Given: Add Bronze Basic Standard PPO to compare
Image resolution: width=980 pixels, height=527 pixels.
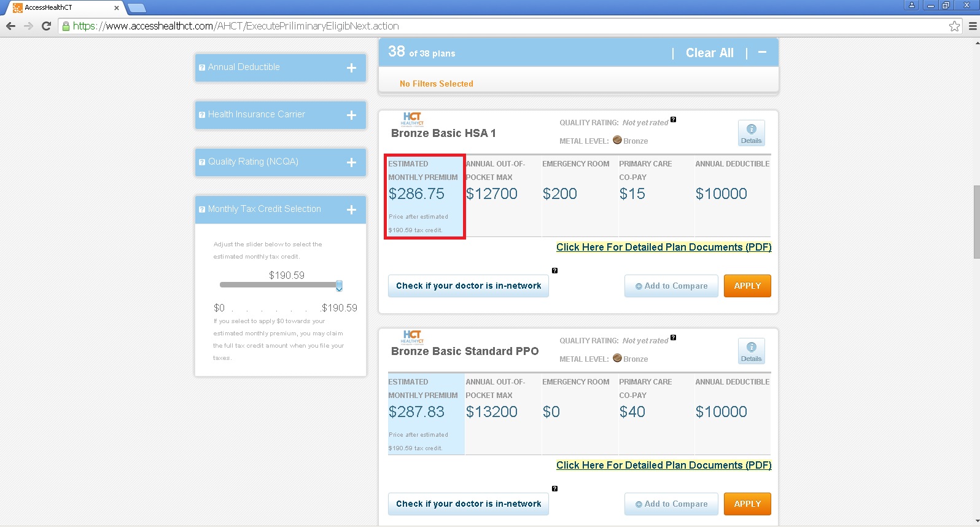Looking at the screenshot, I should pos(671,504).
